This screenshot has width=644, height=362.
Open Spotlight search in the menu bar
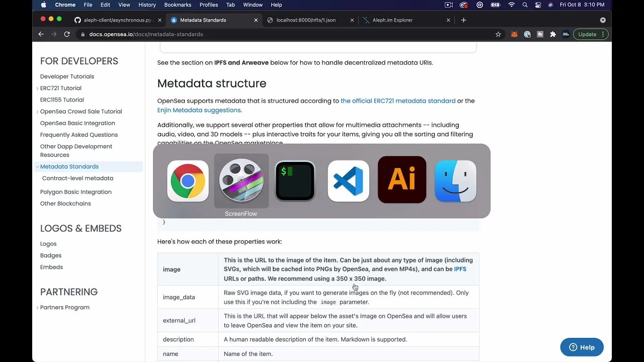(x=525, y=5)
